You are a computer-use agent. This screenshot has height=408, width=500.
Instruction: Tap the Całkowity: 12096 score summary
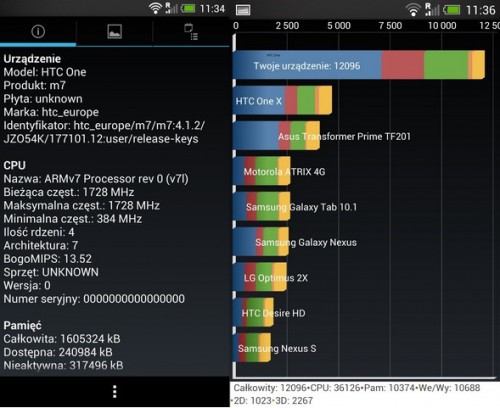click(270, 388)
